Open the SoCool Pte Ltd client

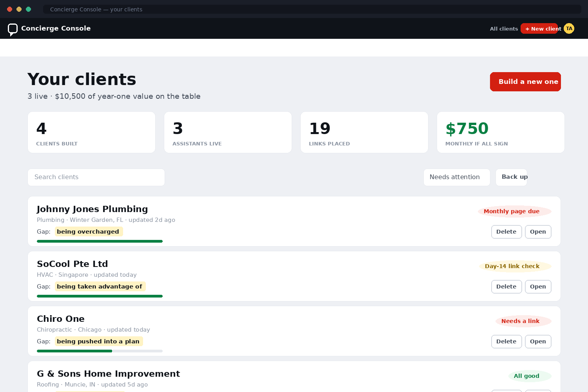point(538,287)
